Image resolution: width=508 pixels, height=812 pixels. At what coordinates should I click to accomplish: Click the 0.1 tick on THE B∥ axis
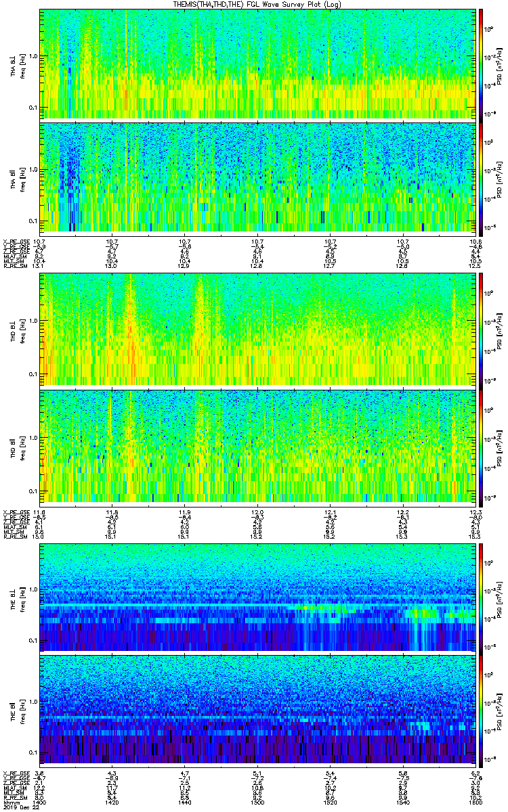[x=33, y=751]
